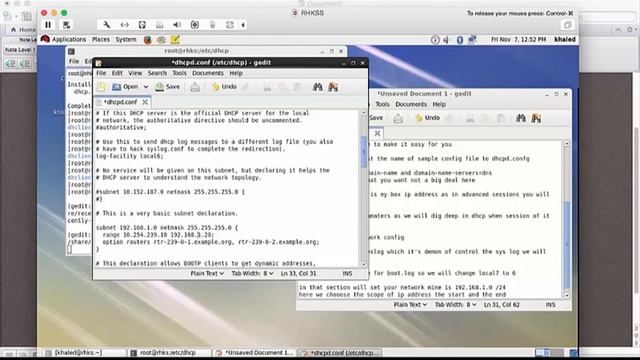Open Search menu in dhcpd.conf gedit

[x=157, y=73]
